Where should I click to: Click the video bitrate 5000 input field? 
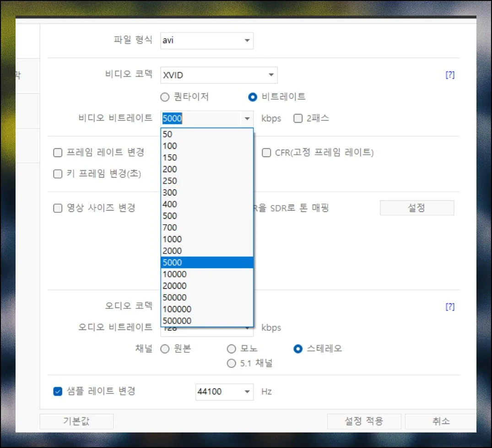pyautogui.click(x=200, y=119)
